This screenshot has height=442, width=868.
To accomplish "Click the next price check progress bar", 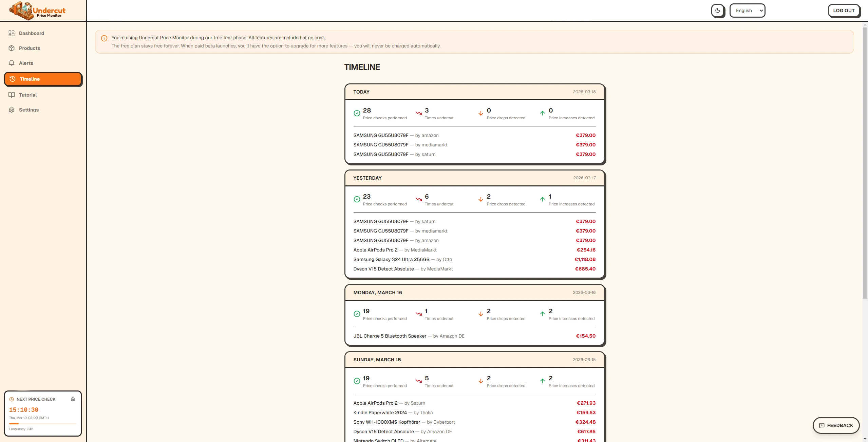I will click(x=43, y=423).
